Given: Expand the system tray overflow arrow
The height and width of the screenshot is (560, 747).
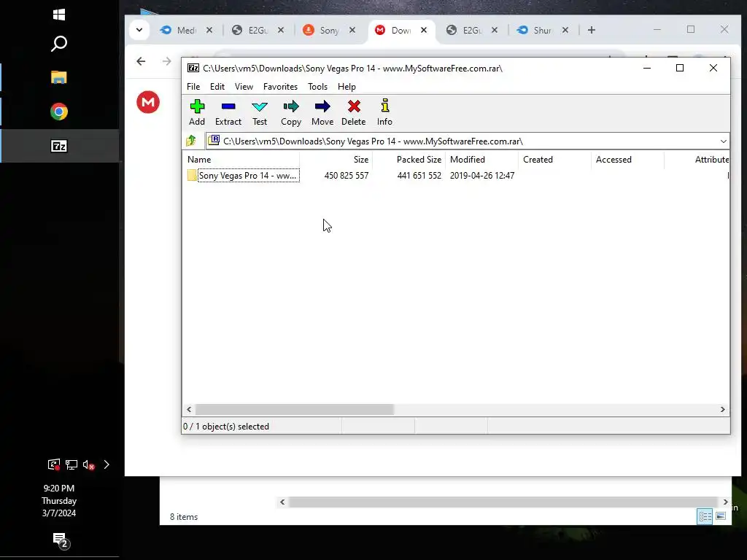Looking at the screenshot, I should 107,464.
